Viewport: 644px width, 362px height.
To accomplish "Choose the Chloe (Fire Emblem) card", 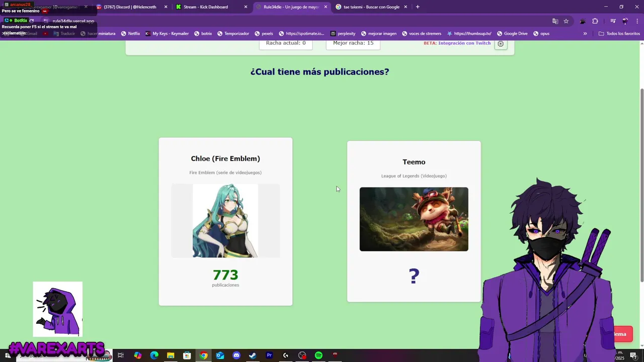I will (225, 221).
